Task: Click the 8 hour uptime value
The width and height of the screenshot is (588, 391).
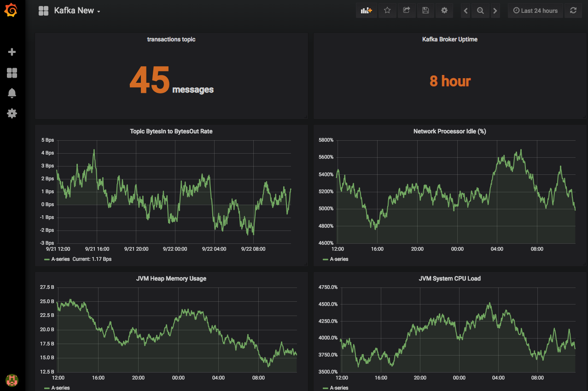Action: (450, 81)
